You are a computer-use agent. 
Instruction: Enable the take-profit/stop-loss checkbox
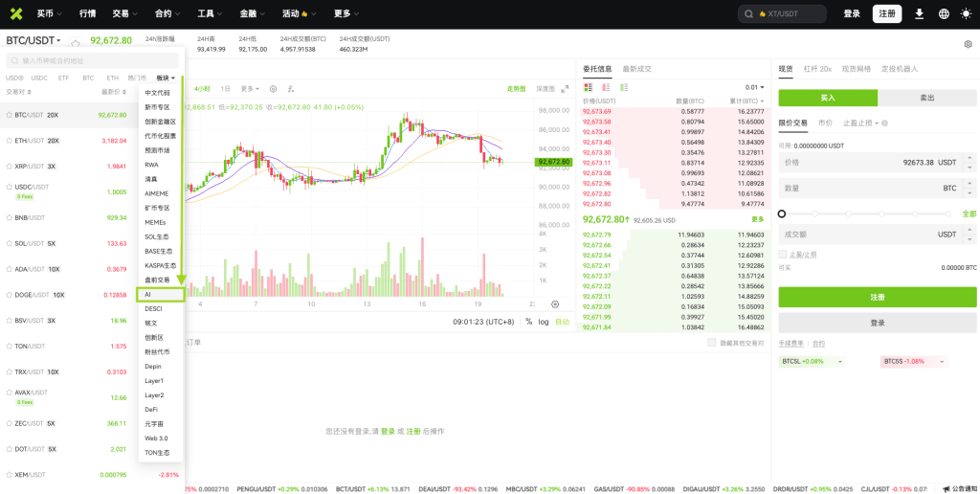point(783,255)
